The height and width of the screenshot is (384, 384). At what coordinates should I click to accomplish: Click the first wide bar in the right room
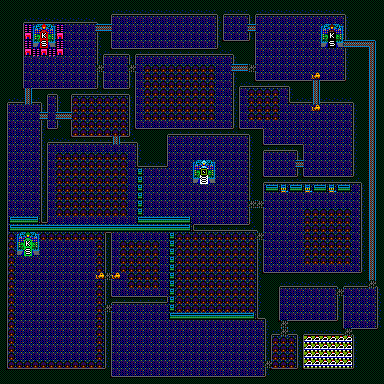(272, 188)
